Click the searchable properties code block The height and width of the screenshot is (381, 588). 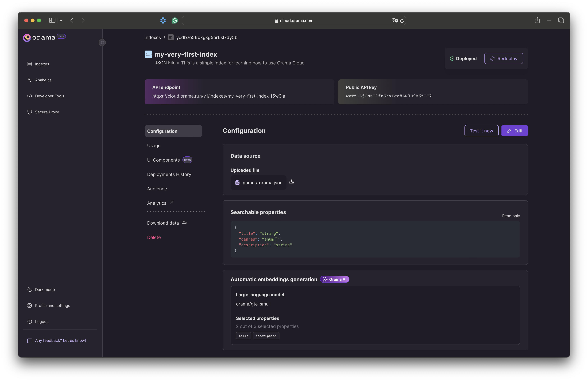pyautogui.click(x=375, y=239)
